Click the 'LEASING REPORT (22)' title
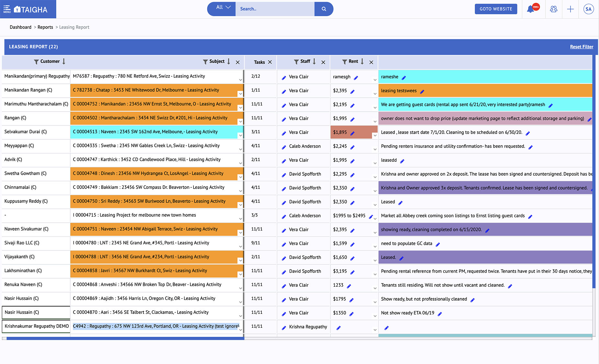 [x=33, y=47]
